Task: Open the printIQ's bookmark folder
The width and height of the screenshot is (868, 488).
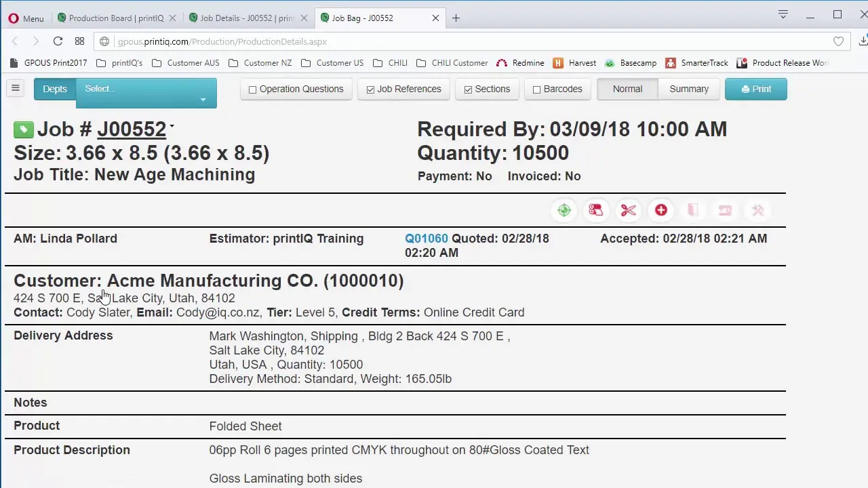Action: pos(119,63)
